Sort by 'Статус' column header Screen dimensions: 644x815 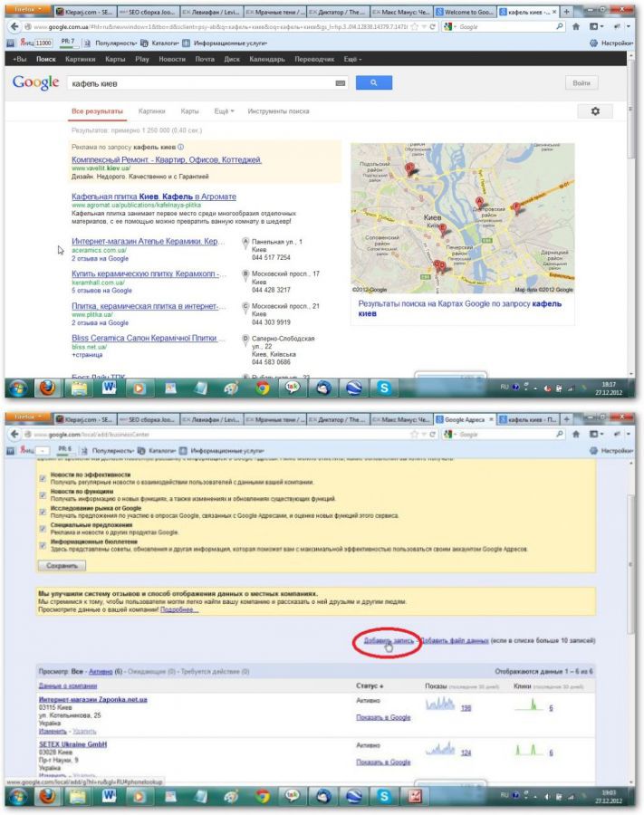click(370, 686)
